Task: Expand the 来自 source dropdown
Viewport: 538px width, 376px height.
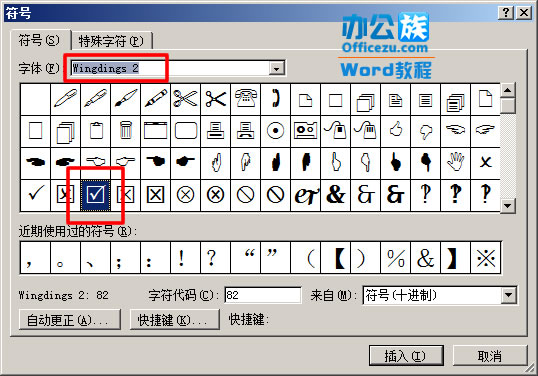Action: coord(508,295)
